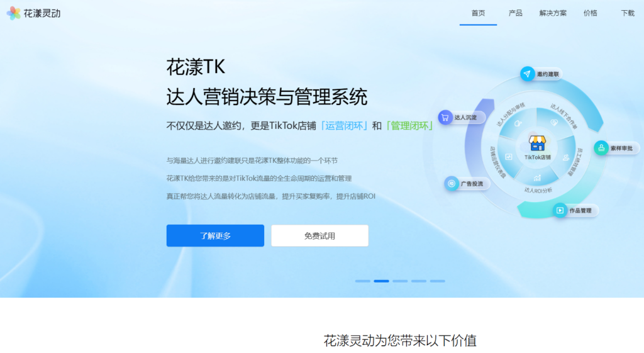Click the 达人ROI分析 chart icon

point(537,179)
